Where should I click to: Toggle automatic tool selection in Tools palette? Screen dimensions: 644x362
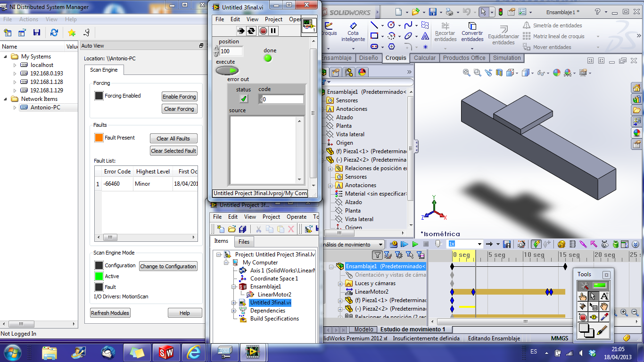click(594, 285)
